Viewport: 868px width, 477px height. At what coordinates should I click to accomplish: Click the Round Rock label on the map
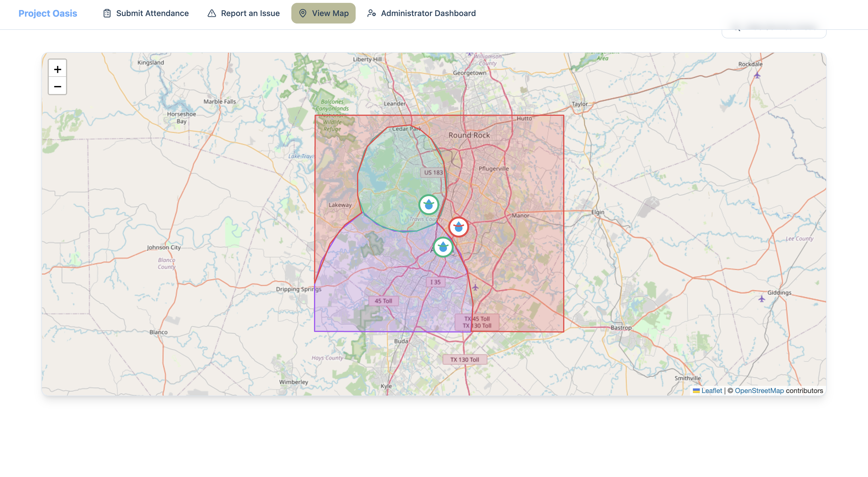click(469, 135)
